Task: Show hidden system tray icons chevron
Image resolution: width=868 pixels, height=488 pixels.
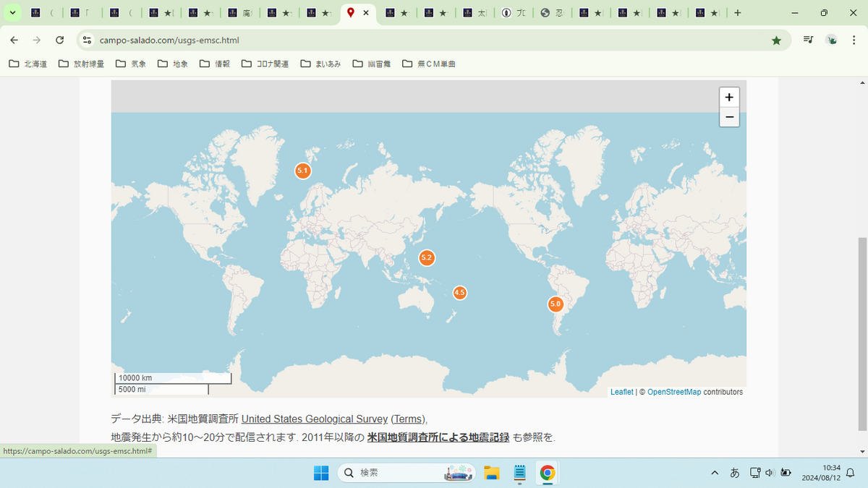Action: [715, 473]
